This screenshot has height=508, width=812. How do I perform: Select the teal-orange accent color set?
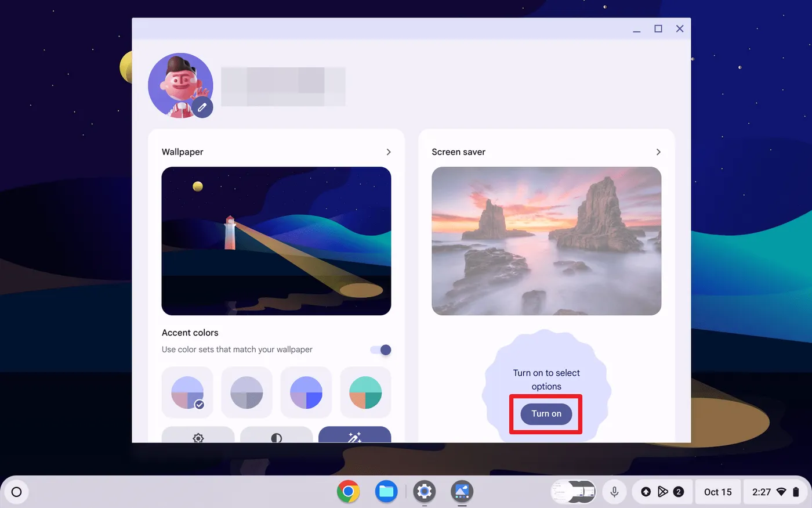[365, 392]
